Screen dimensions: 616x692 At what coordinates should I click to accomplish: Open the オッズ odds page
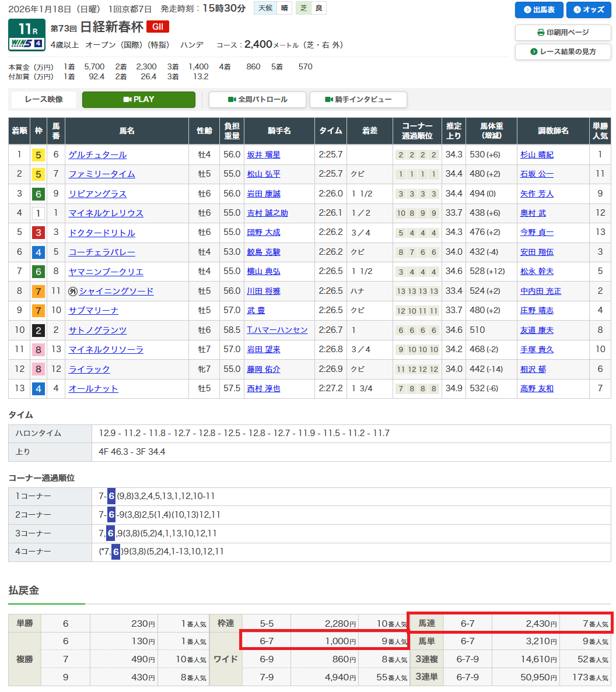(589, 10)
